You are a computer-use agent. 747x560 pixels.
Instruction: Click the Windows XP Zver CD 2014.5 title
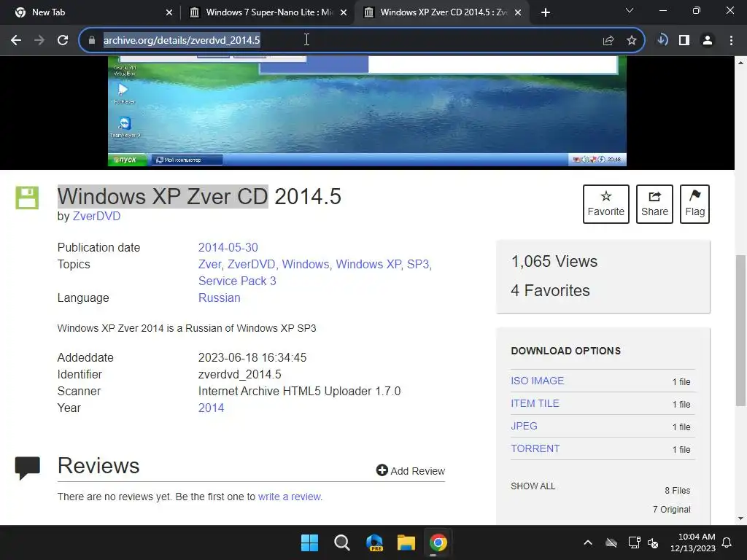point(199,197)
